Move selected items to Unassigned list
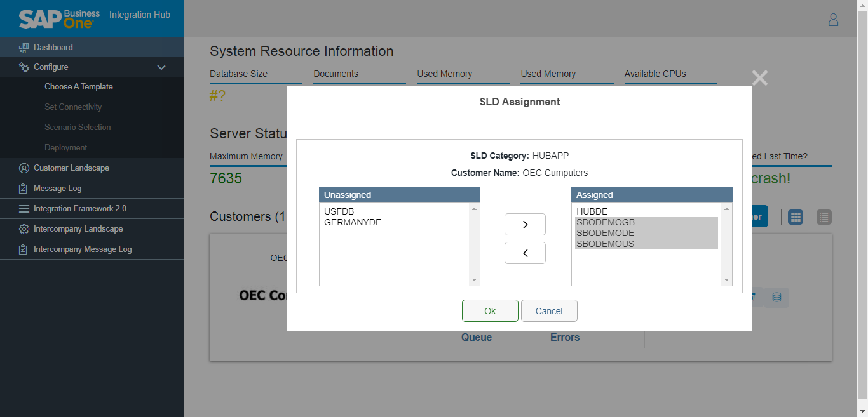868x417 pixels. [525, 253]
